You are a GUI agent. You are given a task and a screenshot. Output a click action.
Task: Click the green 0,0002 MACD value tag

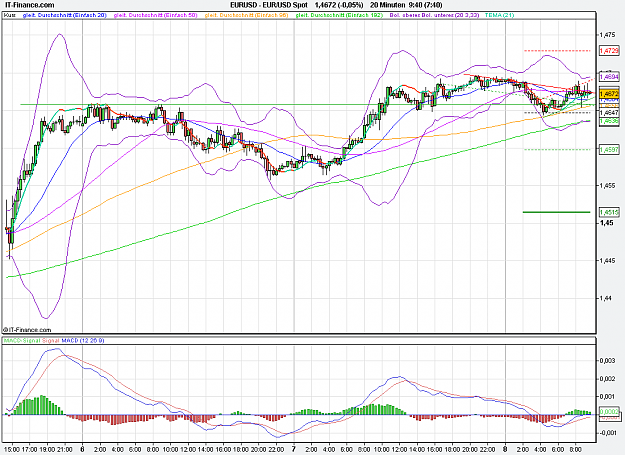[x=609, y=412]
